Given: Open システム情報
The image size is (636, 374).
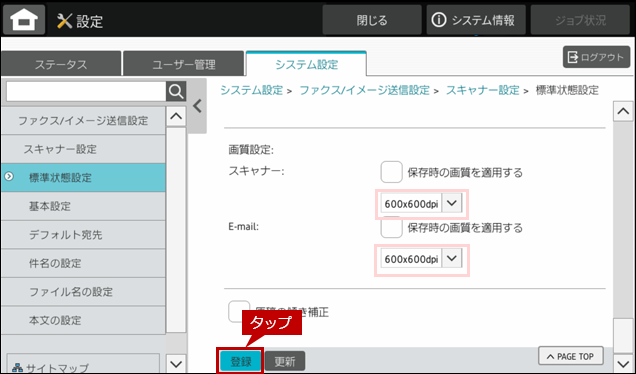Looking at the screenshot, I should click(x=476, y=20).
